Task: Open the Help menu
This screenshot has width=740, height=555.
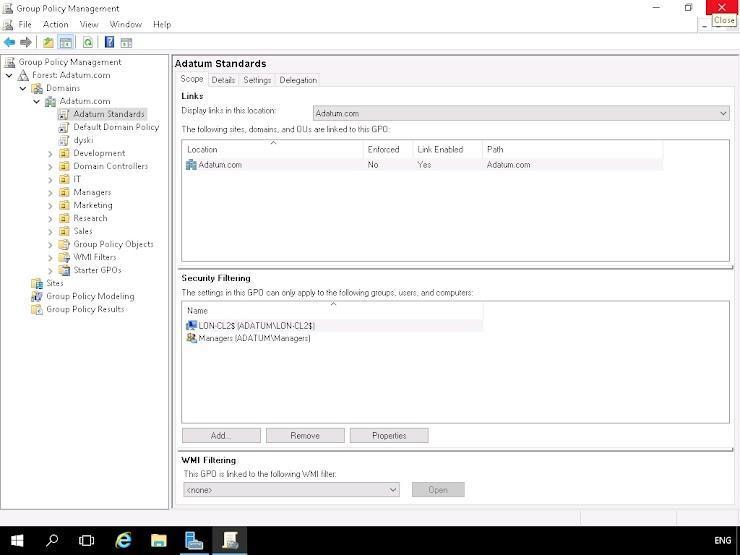Action: point(162,25)
